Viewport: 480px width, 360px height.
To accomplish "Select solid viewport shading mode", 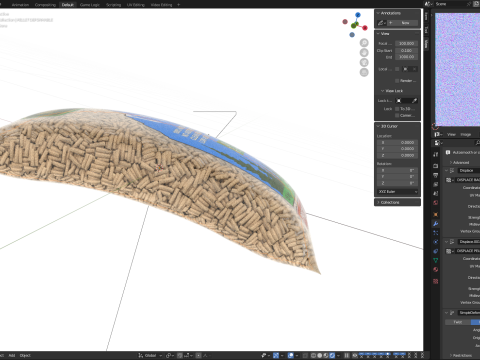I will pyautogui.click(x=320, y=355).
